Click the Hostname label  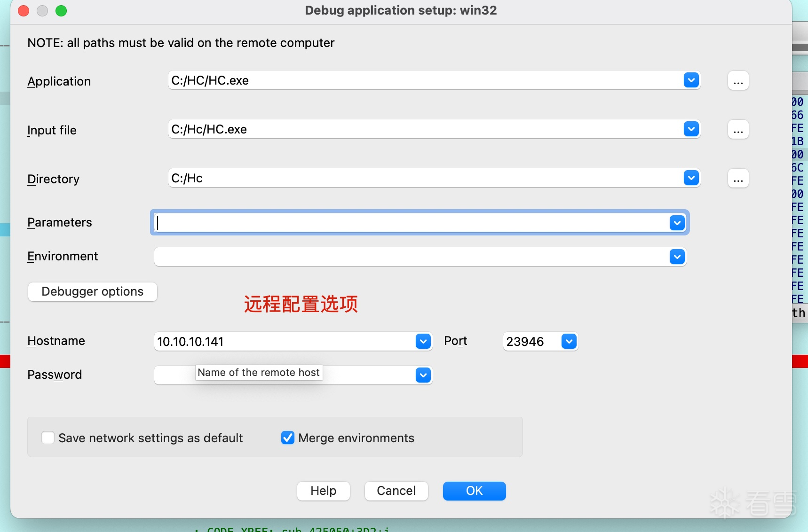[x=56, y=341]
